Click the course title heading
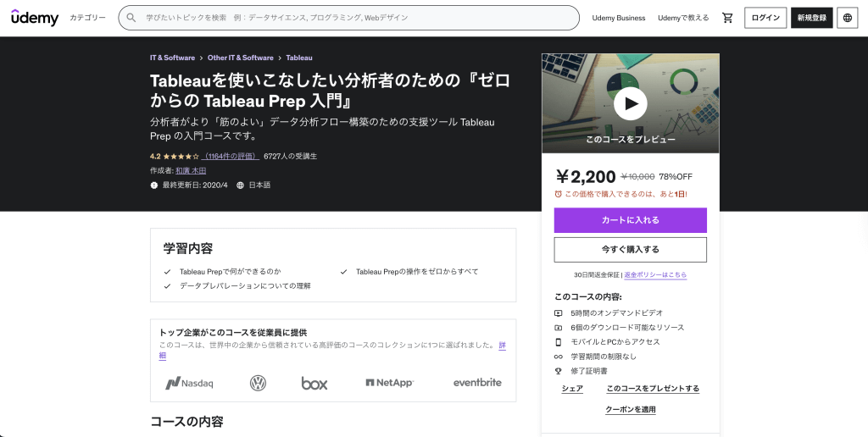Screen dimensions: 868x437 coord(330,91)
